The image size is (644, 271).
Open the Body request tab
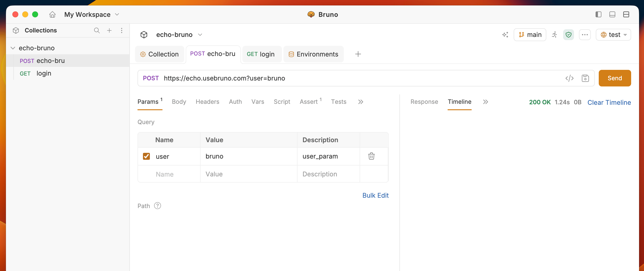[x=179, y=102]
